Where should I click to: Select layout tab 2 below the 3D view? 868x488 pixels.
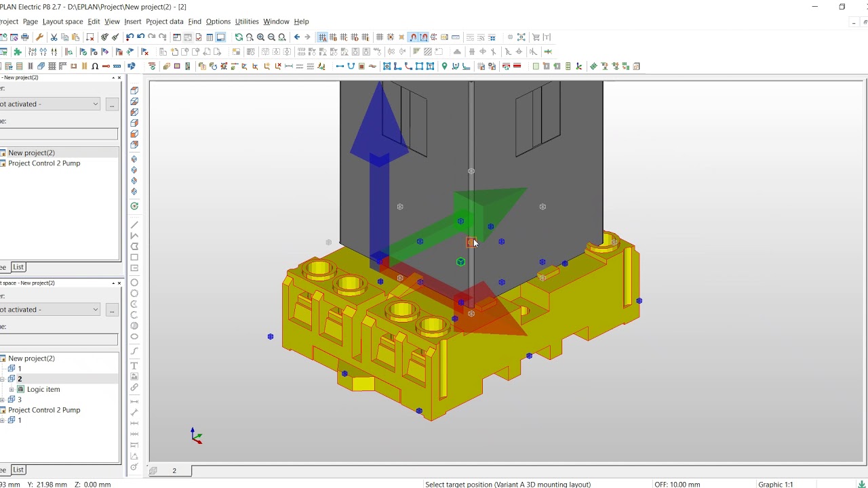[174, 470]
